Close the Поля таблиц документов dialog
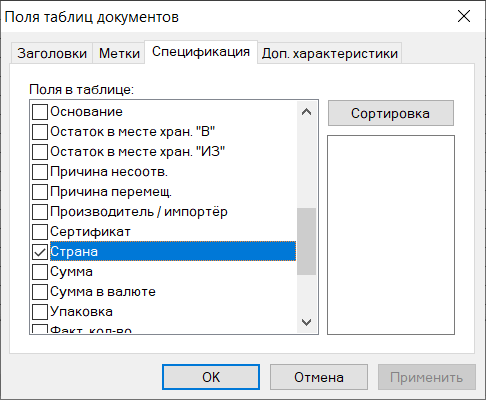This screenshot has width=486, height=400. tap(464, 16)
